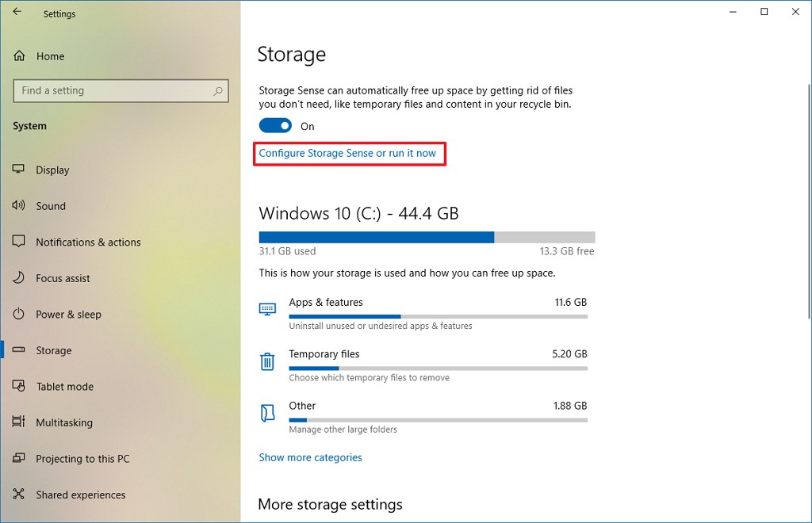Click the Power & sleep icon

tap(20, 315)
